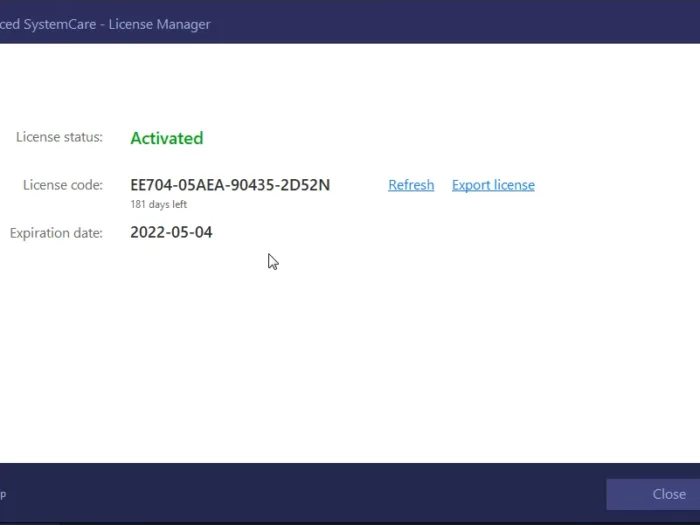Click the EE704 segment of license code
Image resolution: width=700 pixels, height=525 pixels.
pos(149,185)
